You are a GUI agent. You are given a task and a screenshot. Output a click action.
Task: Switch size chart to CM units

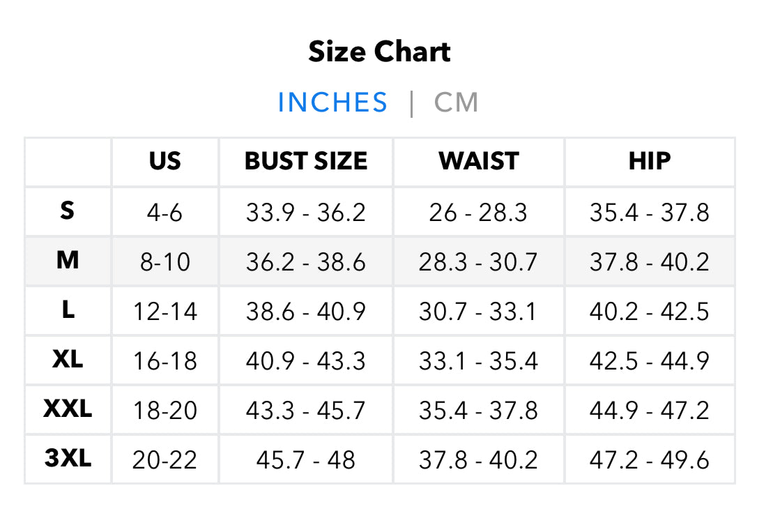456,102
